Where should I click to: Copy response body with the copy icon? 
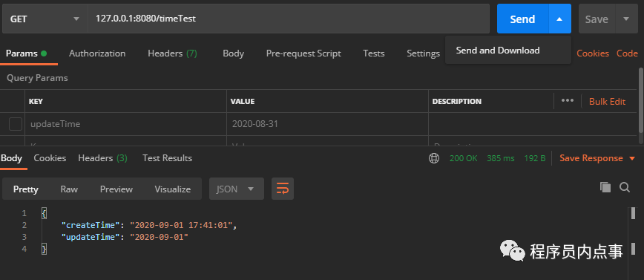pyautogui.click(x=605, y=187)
